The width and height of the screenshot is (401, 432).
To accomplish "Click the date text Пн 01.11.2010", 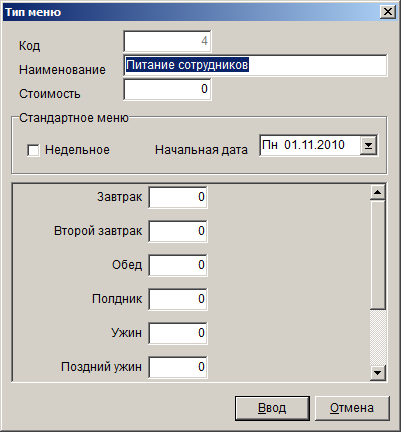I will point(303,145).
